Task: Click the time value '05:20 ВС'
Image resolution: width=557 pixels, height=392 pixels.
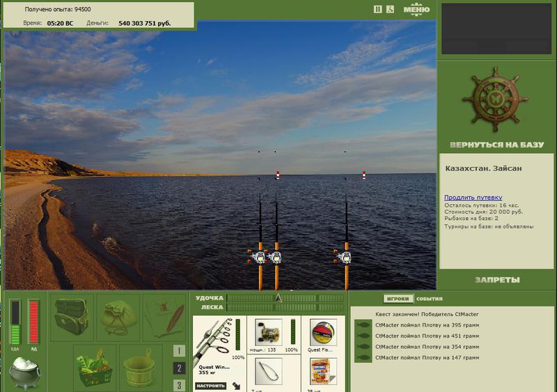Action: (x=60, y=23)
